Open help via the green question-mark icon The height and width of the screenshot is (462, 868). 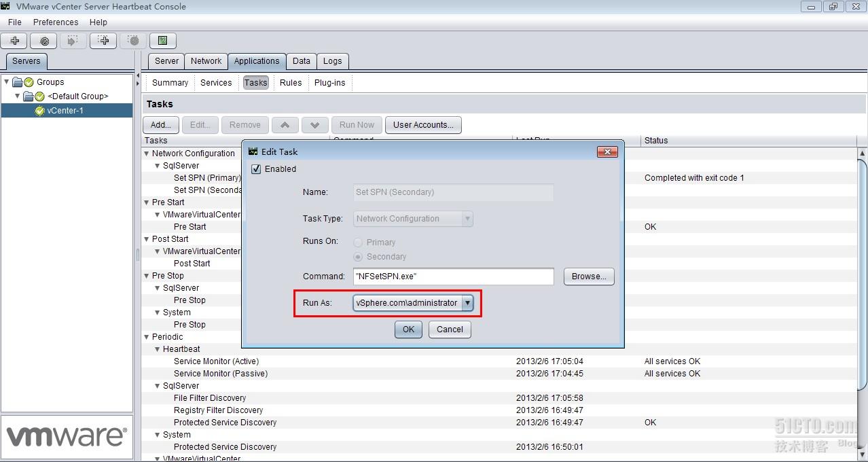(163, 41)
